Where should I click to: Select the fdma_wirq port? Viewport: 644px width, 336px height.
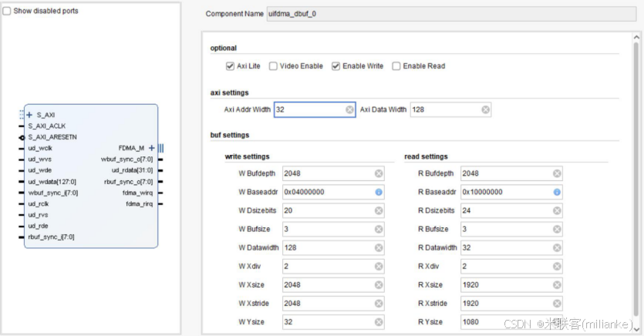click(137, 193)
